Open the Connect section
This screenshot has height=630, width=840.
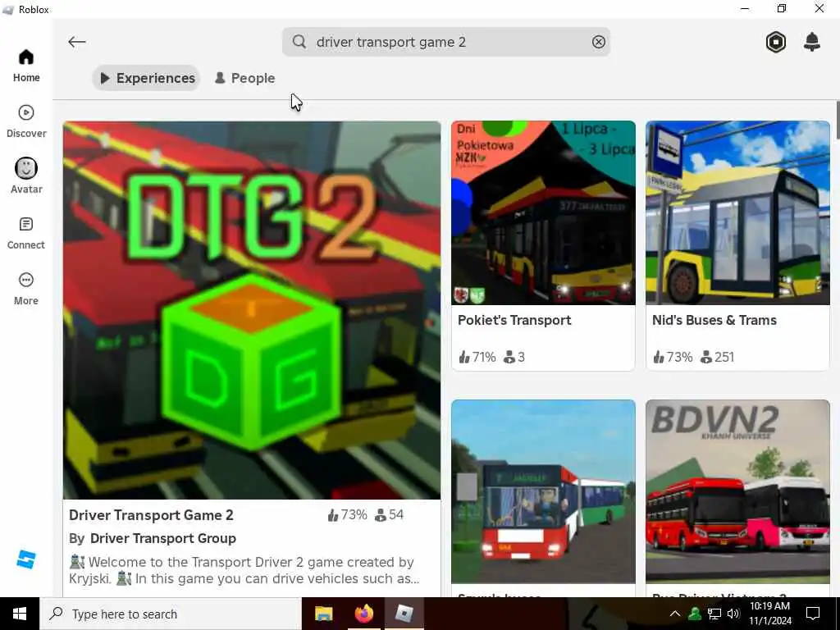tap(26, 233)
